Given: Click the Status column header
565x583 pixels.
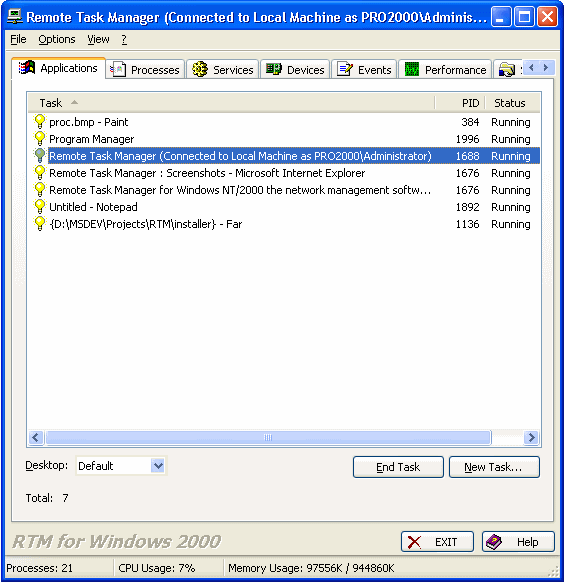Looking at the screenshot, I should tap(513, 103).
